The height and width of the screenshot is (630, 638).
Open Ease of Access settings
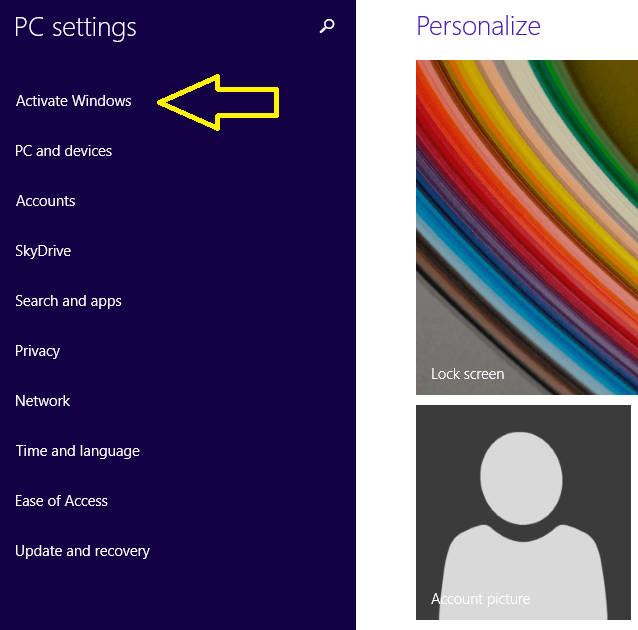click(61, 501)
